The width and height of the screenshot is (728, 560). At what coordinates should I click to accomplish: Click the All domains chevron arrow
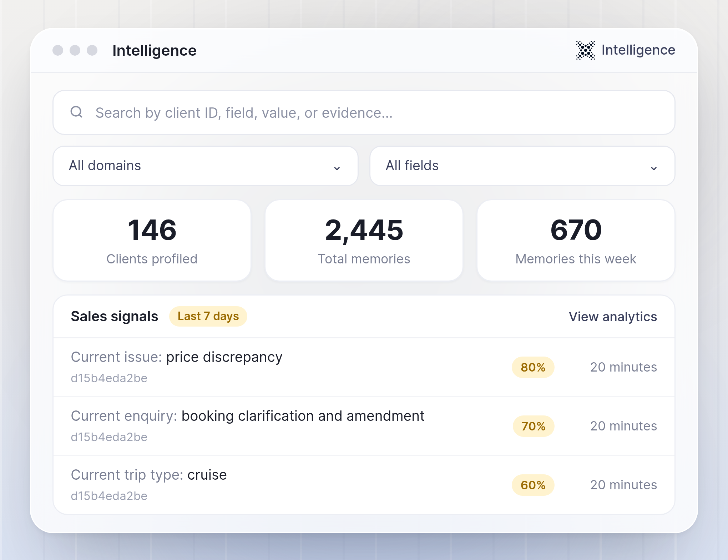(337, 168)
